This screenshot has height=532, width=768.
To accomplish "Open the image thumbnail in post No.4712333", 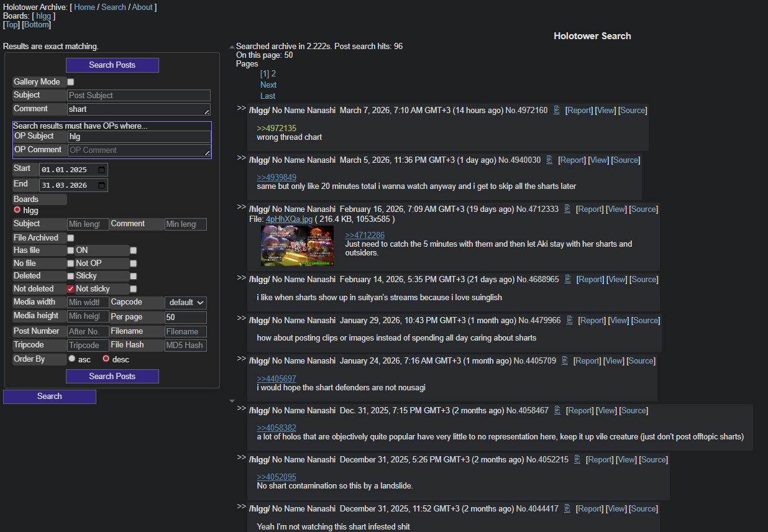I will (x=298, y=245).
